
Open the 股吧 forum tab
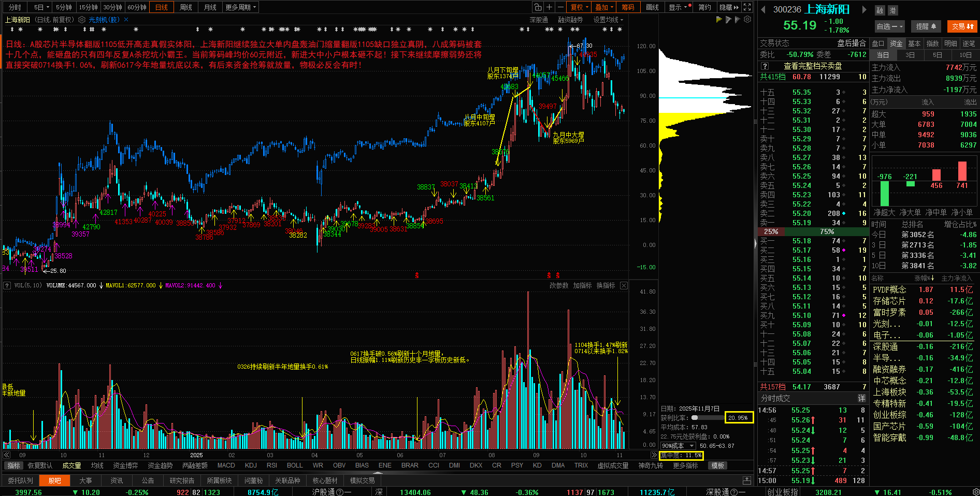[x=54, y=480]
